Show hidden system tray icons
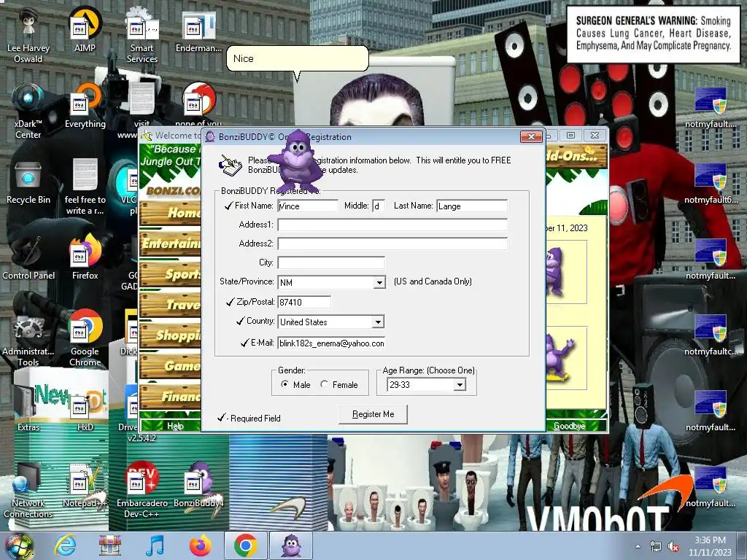This screenshot has height=560, width=747. (x=638, y=546)
